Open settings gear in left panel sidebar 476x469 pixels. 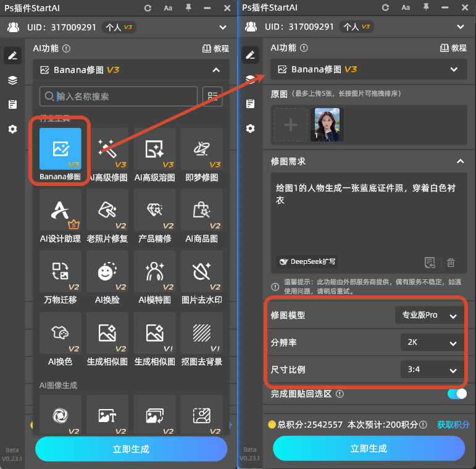(12, 129)
